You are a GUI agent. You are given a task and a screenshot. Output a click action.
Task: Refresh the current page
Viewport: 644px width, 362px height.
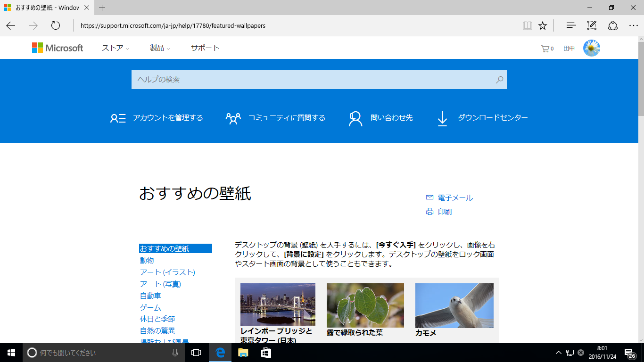56,25
